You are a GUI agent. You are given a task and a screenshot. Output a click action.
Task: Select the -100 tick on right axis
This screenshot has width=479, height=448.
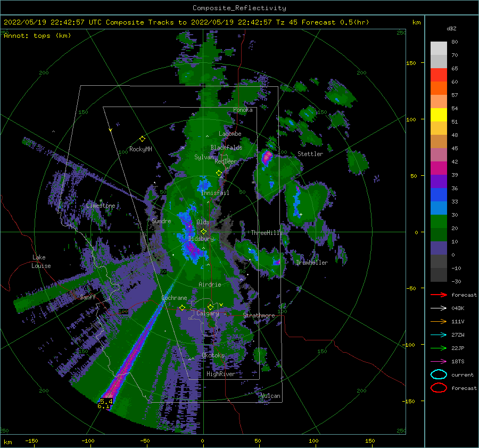408,345
